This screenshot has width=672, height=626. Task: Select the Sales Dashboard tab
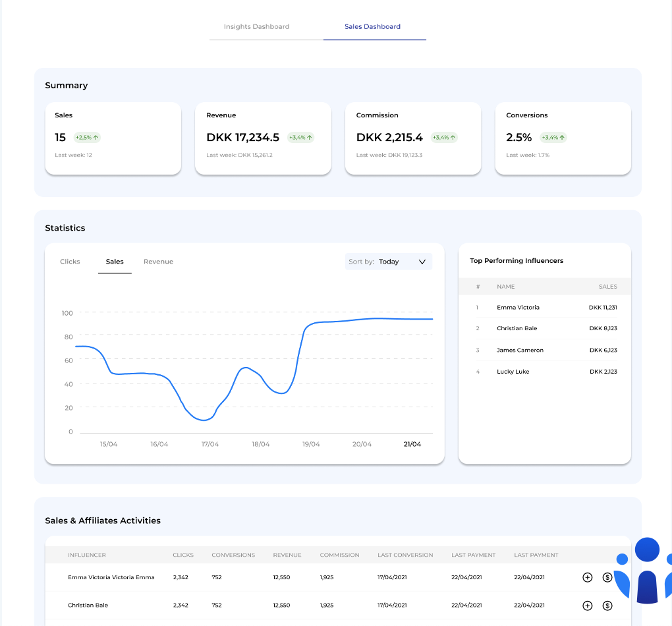[x=372, y=27]
